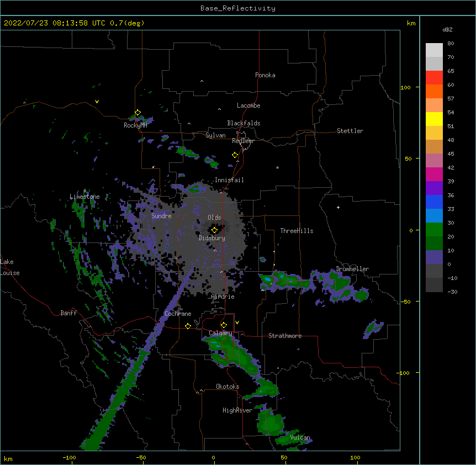Click the Lake Louise label
The image size is (476, 465).
point(10,267)
